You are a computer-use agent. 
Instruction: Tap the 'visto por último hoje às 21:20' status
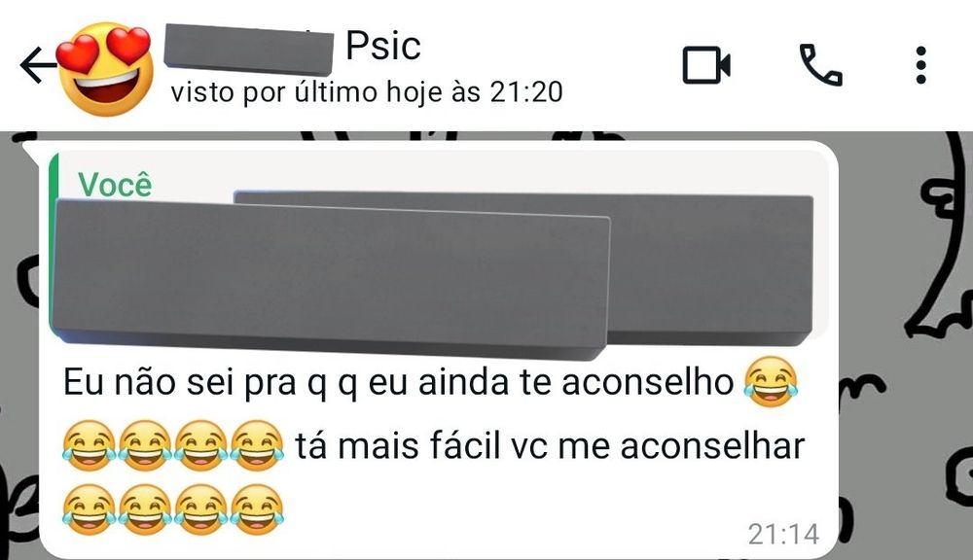click(x=367, y=92)
